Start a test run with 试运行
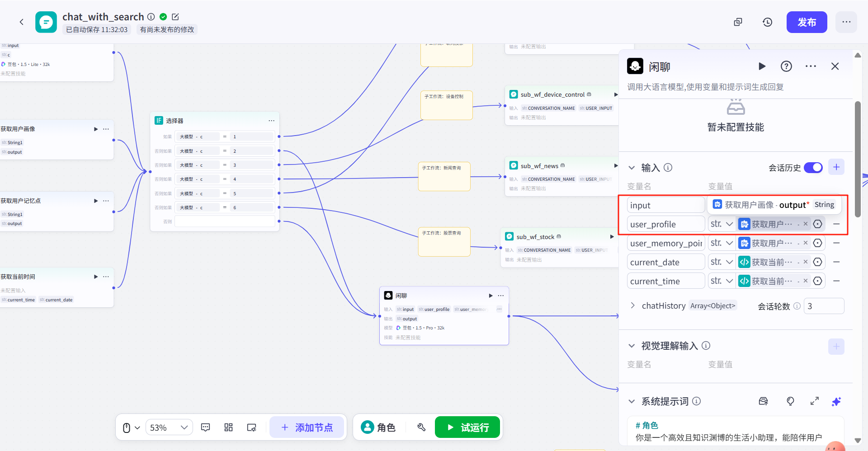 467,428
